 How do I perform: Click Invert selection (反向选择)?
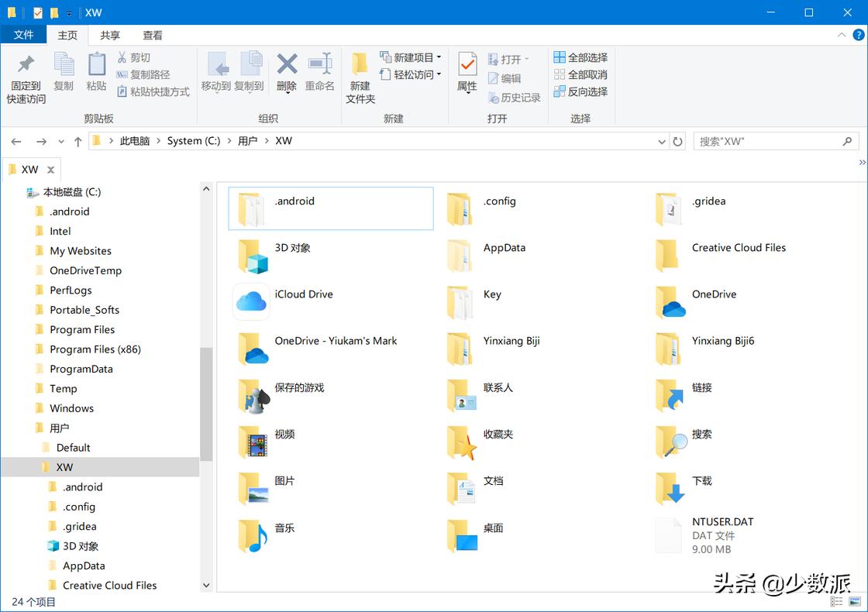tap(581, 91)
